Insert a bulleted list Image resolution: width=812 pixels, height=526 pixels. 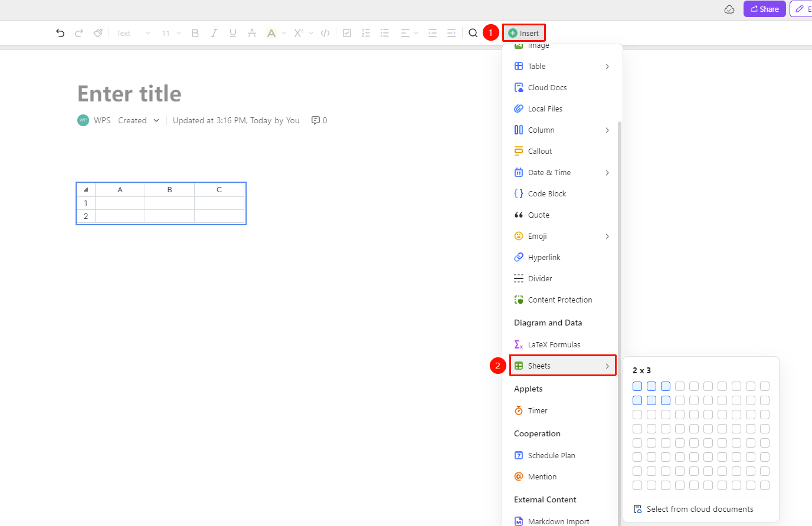(x=385, y=33)
